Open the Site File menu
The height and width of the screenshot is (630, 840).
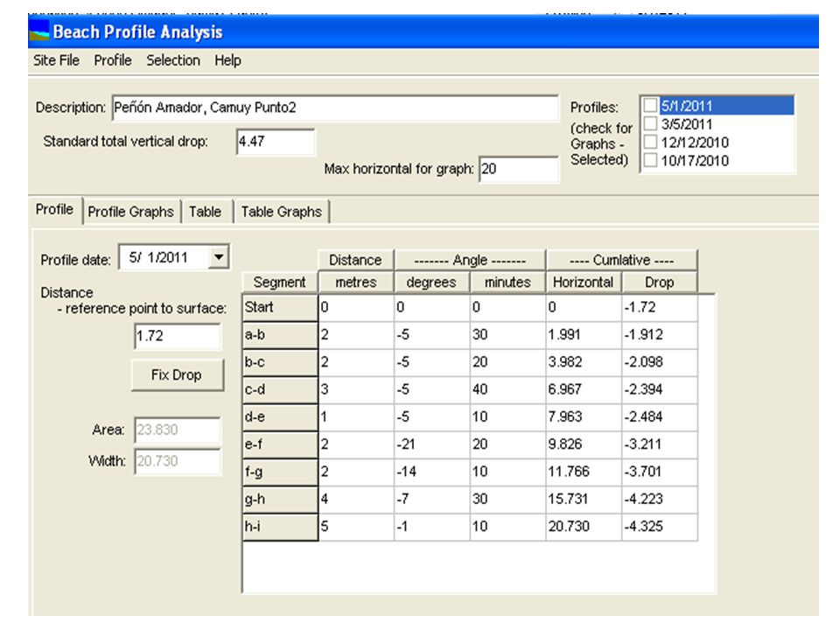[x=56, y=60]
